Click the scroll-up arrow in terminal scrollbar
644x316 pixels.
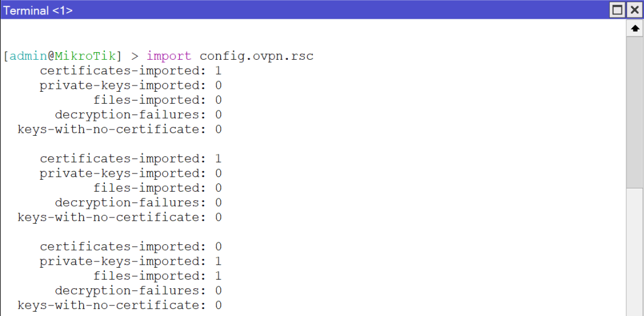(635, 28)
